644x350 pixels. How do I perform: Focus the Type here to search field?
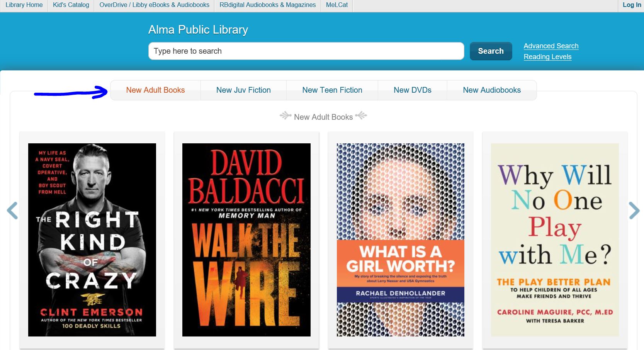(x=306, y=51)
